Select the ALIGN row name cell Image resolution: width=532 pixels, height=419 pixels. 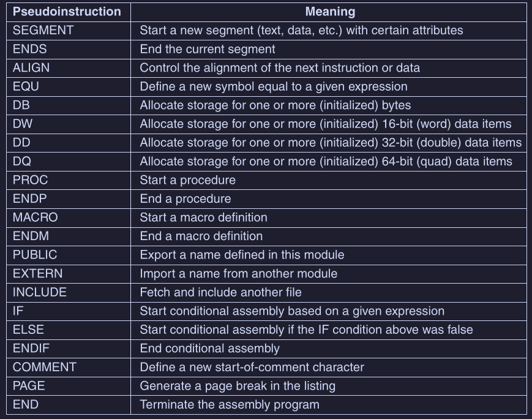pos(31,68)
